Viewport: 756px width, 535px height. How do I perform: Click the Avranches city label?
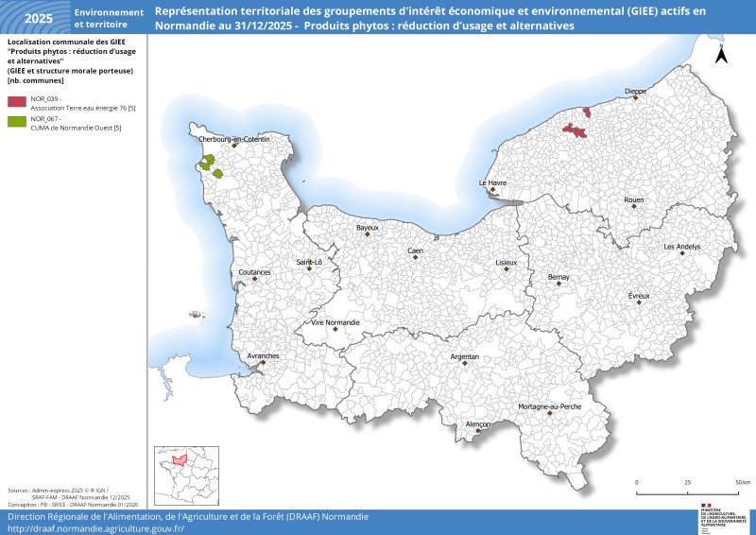click(x=263, y=356)
